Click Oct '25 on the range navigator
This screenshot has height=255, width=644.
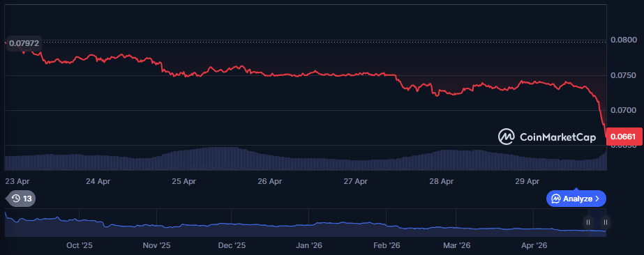pos(80,245)
